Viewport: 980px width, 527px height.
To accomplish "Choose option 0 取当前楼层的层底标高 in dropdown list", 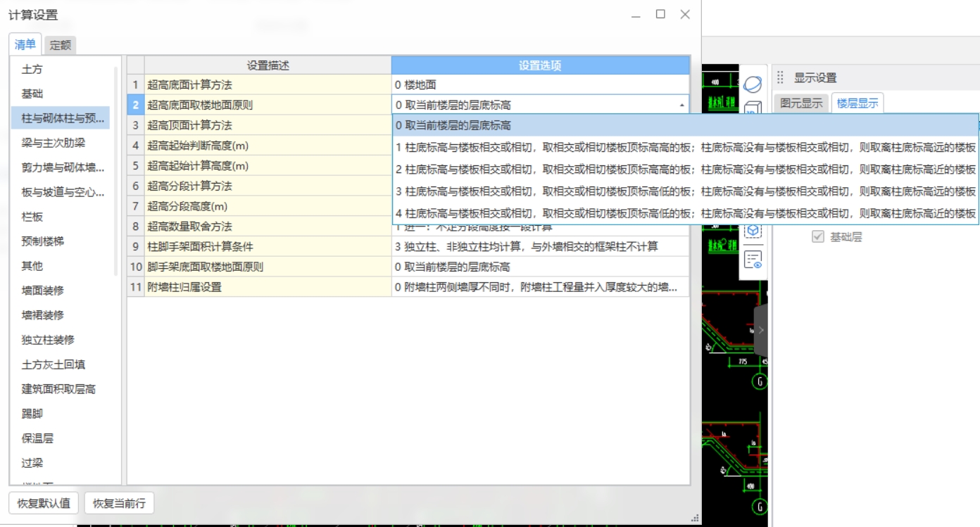I will pos(685,125).
